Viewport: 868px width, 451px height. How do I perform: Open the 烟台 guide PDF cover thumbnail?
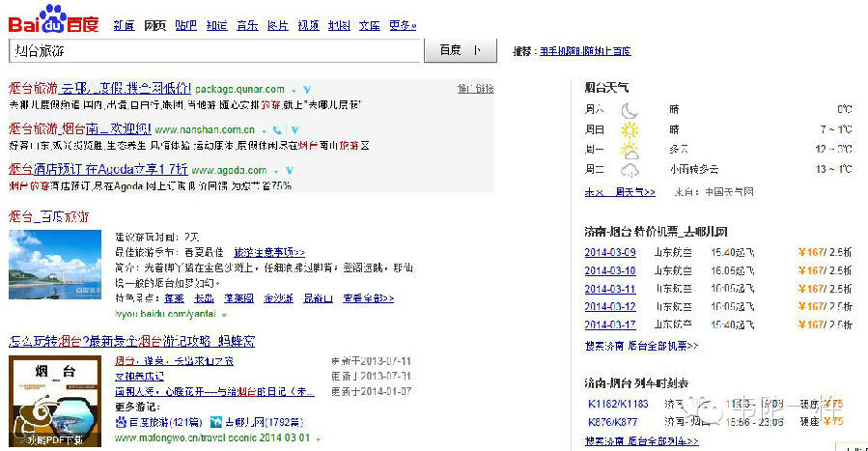(x=55, y=401)
